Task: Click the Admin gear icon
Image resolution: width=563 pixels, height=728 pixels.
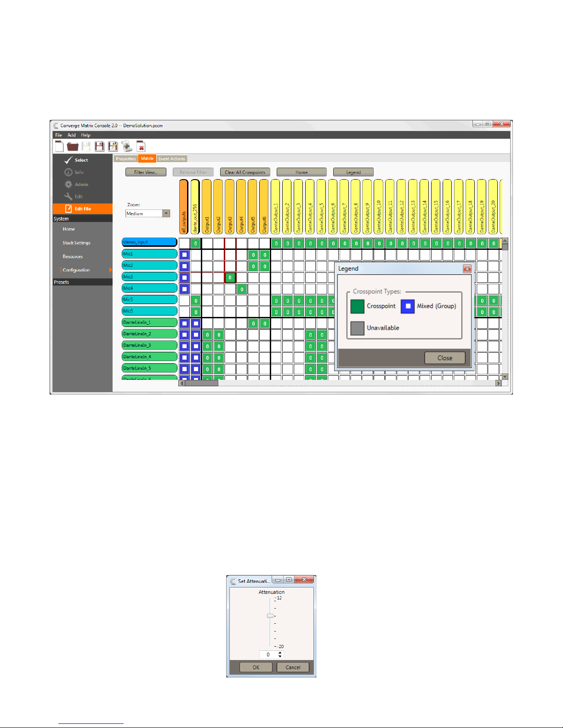Action: point(68,184)
